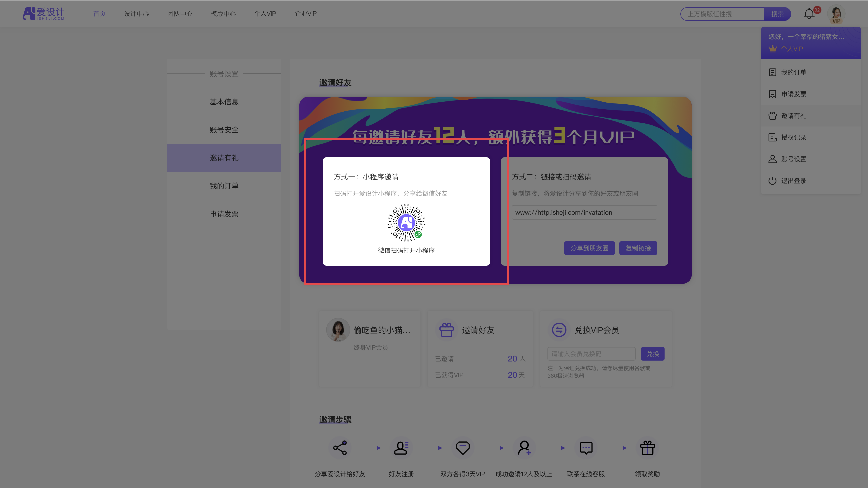This screenshot has width=868, height=488.
Task: Open 企业VIP in top navigation
Action: pos(306,14)
